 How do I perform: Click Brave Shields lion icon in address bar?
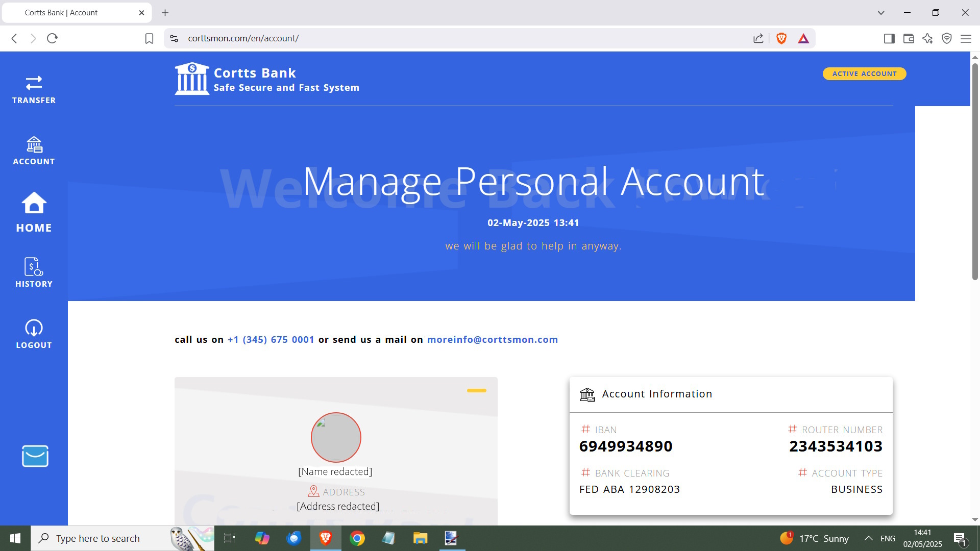781,38
